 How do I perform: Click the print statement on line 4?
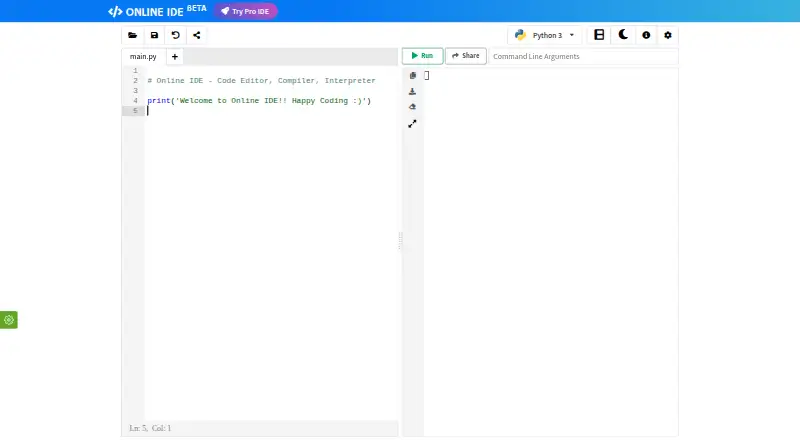coord(259,101)
